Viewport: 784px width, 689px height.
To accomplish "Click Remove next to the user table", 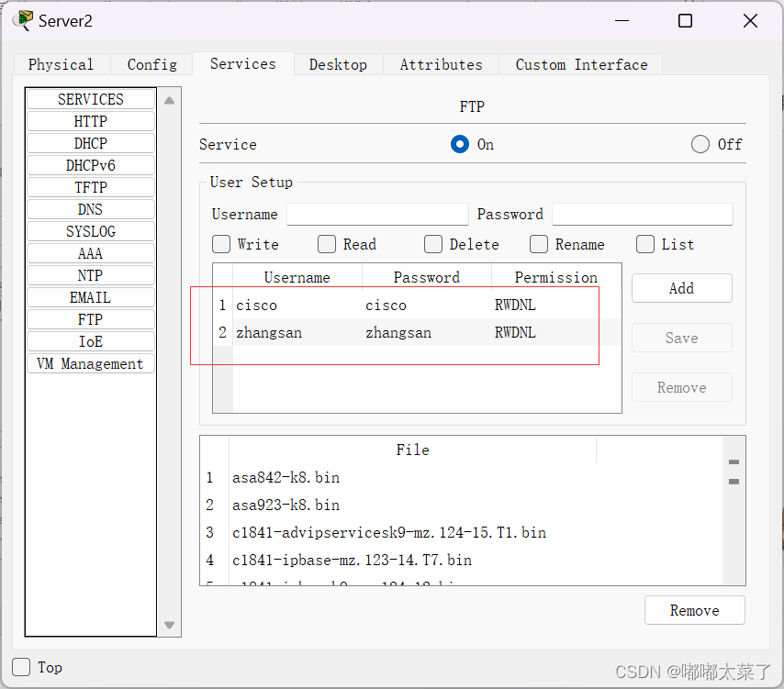I will [x=681, y=387].
